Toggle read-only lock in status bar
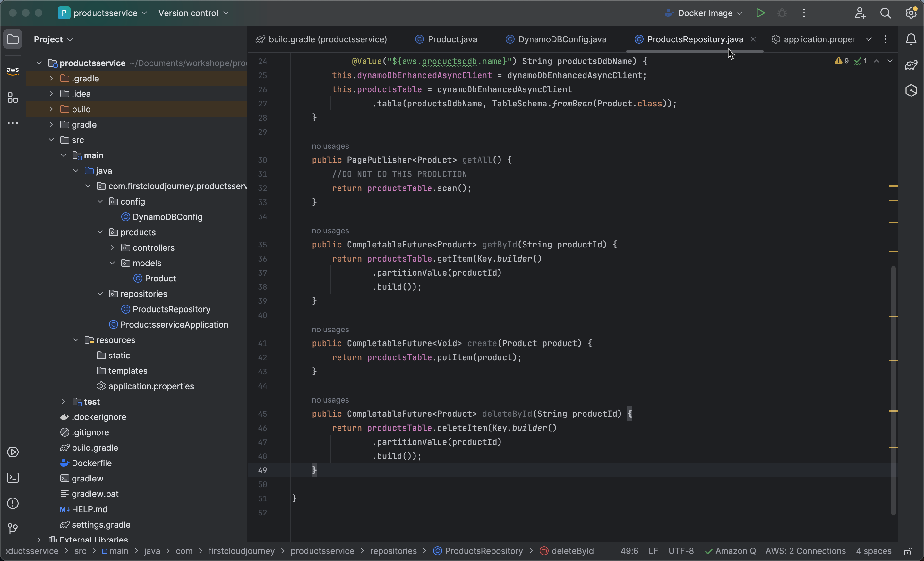Screen dimensions: 924x561 908,551
